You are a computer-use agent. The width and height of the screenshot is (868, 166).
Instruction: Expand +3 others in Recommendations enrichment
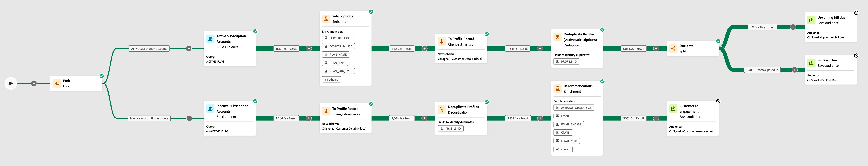(x=563, y=149)
